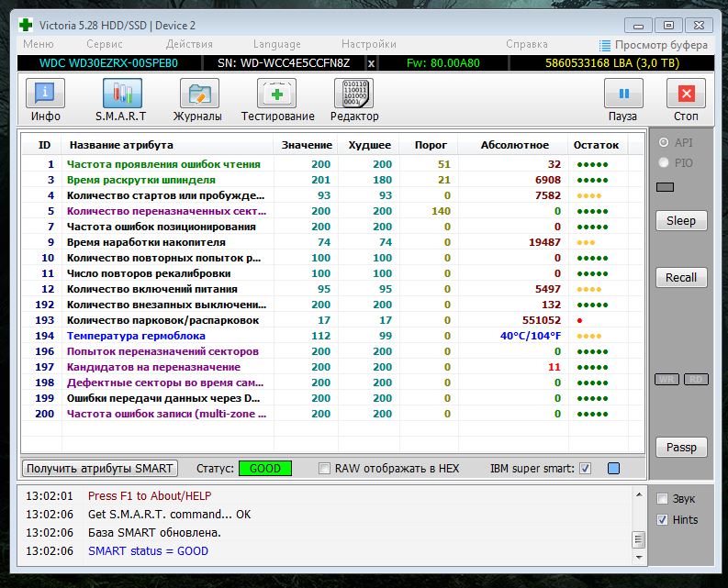
Task: Enable RAW отображать в HEX checkbox
Action: (x=325, y=468)
